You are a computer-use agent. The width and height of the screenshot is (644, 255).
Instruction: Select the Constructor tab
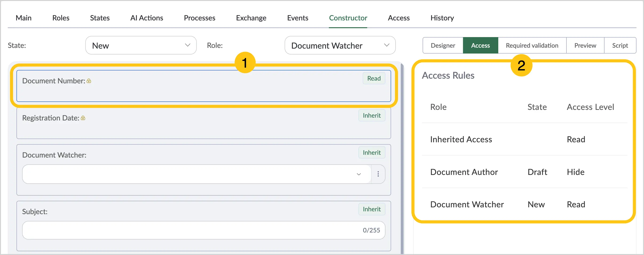tap(348, 18)
